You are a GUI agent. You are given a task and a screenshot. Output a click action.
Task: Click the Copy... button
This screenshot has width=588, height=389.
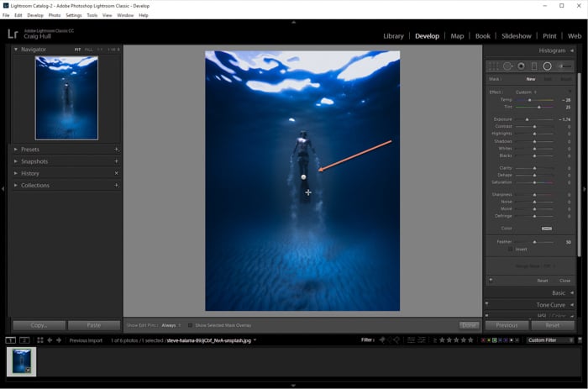pyautogui.click(x=39, y=325)
